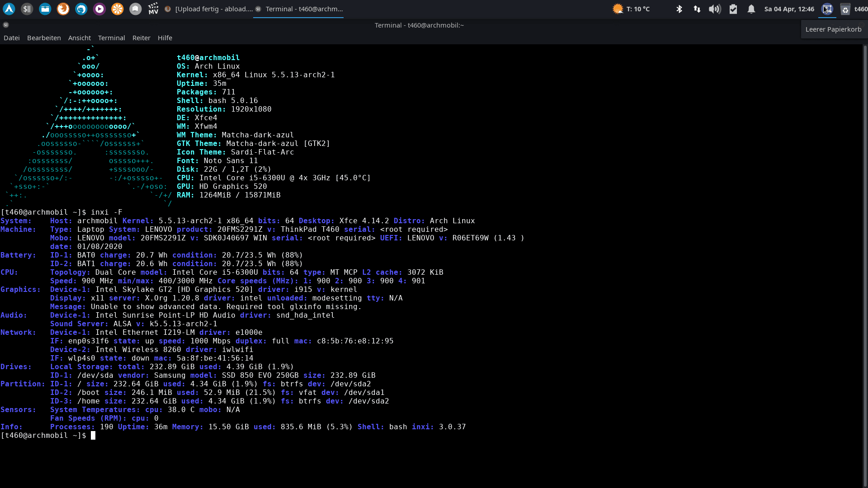Viewport: 868px width, 488px height.
Task: Click the 'Battery:' section label
Action: tap(19, 255)
